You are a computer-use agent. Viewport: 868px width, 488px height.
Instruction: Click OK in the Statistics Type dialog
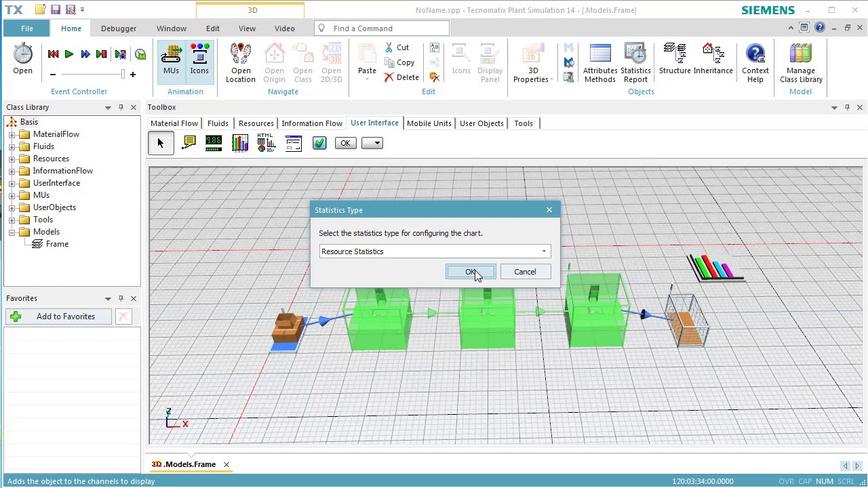pos(471,272)
